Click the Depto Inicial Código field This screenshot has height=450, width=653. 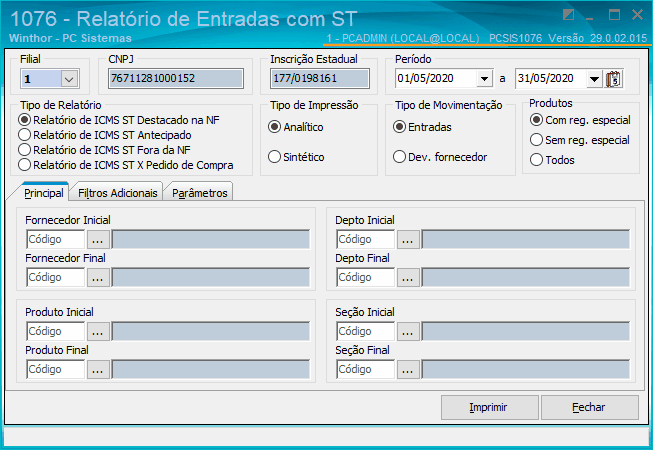366,240
